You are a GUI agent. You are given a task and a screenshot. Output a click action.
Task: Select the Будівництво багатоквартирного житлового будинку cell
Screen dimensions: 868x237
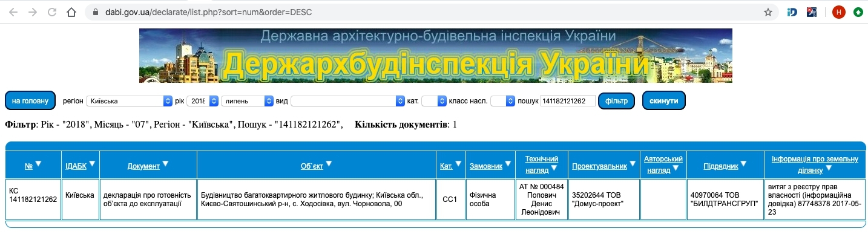pos(316,200)
